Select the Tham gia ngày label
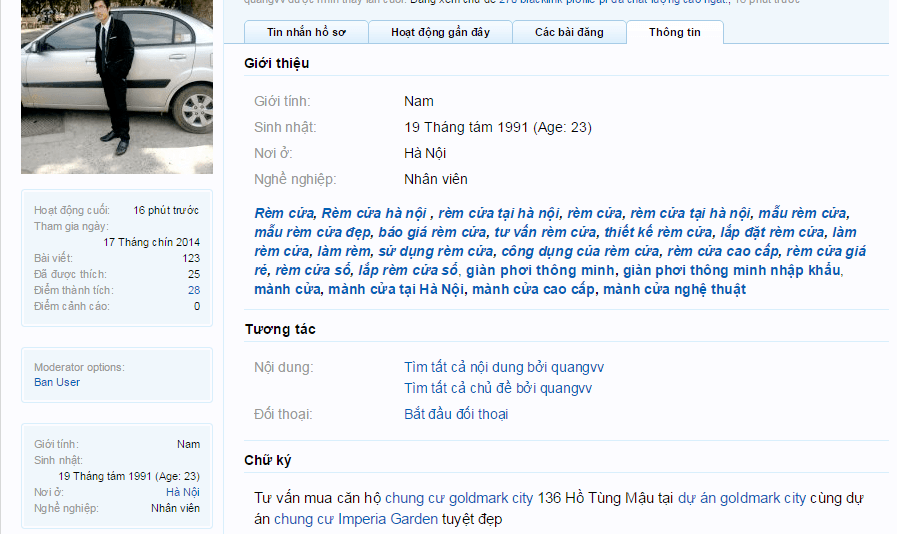The height and width of the screenshot is (534, 897). point(71,226)
